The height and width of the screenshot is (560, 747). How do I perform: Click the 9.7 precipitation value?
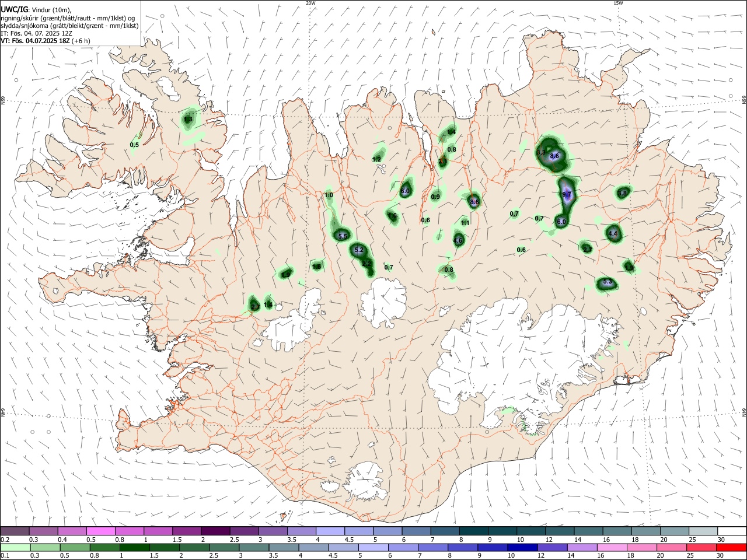point(566,194)
